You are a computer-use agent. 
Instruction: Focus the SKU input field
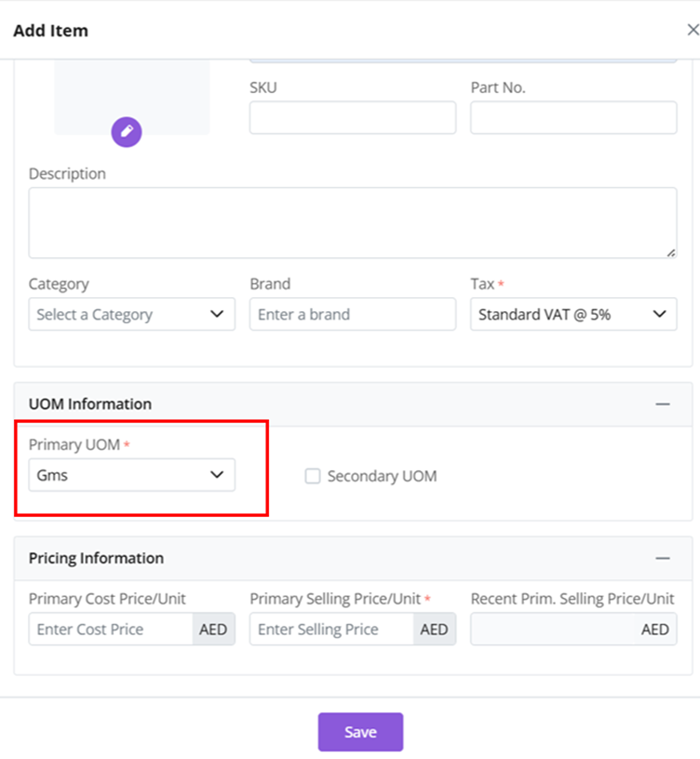(352, 117)
